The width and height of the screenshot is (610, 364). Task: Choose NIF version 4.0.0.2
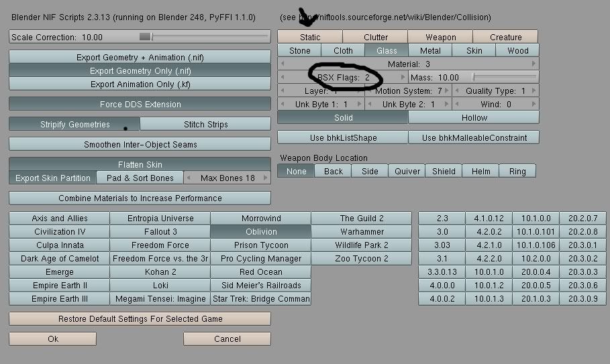(x=442, y=299)
